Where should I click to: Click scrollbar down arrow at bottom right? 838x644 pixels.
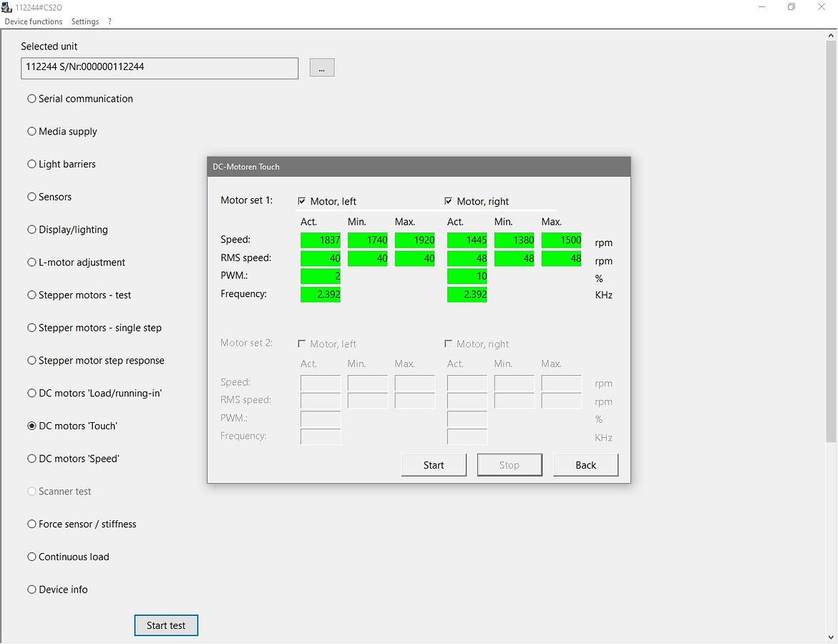coord(831,637)
